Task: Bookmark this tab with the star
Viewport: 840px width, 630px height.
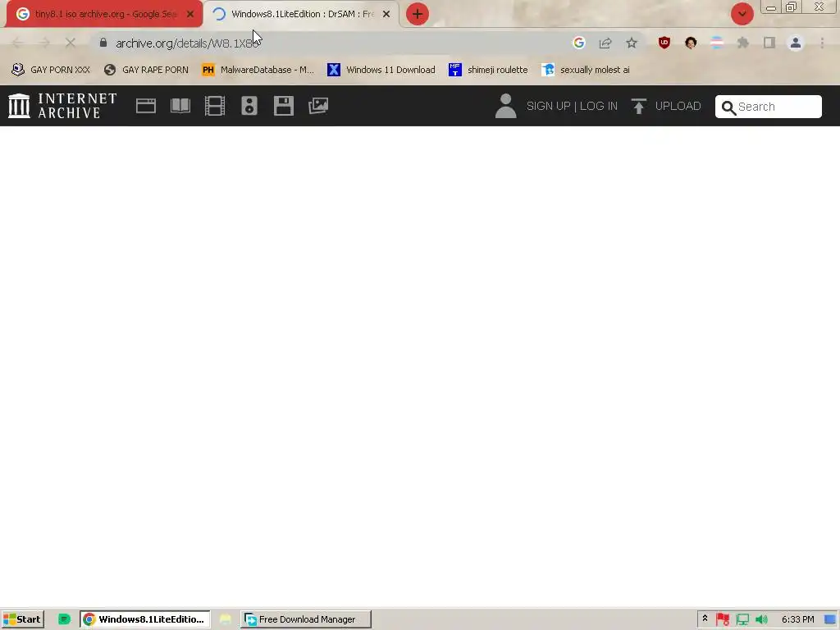Action: (x=632, y=43)
